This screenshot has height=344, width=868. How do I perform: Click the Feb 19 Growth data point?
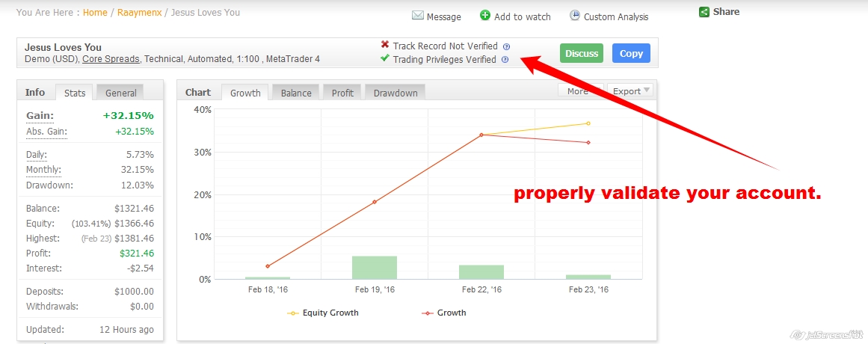(x=375, y=202)
